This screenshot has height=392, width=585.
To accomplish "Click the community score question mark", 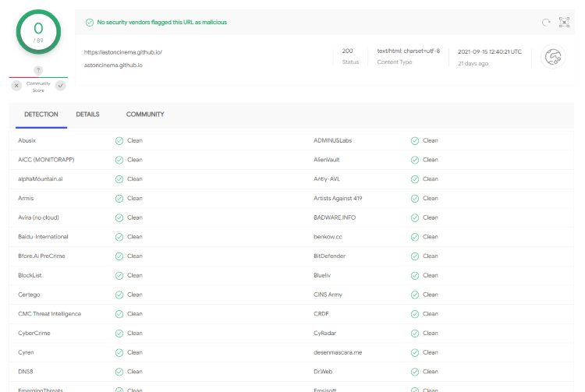I will 38,70.
